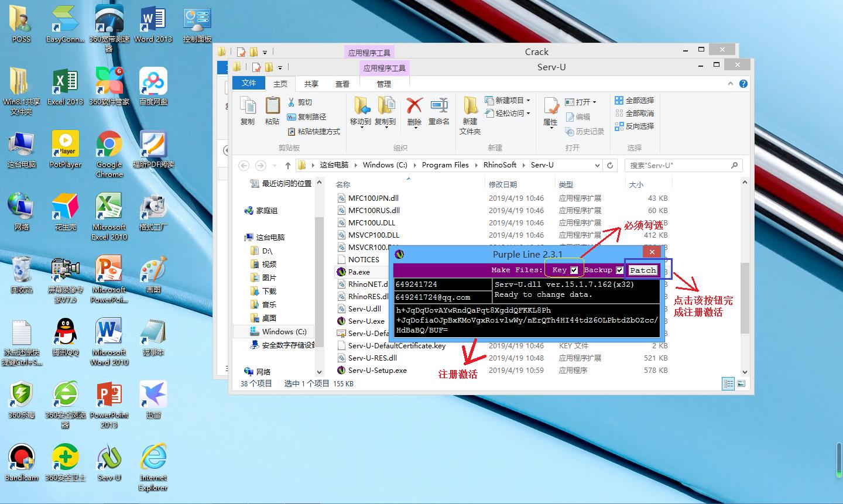Expand the 新建项目 dropdown
This screenshot has height=504, width=843.
tap(508, 100)
